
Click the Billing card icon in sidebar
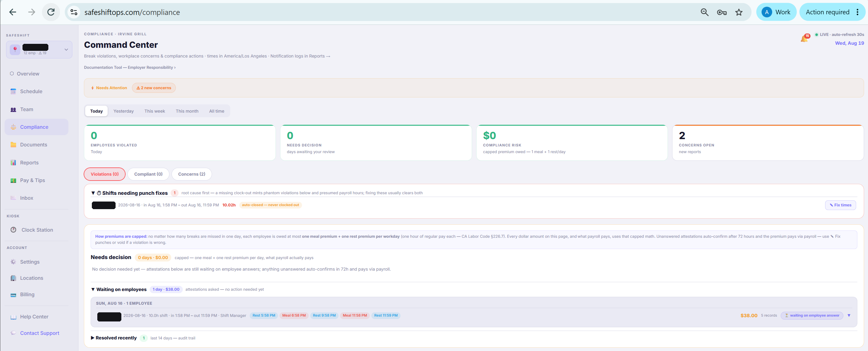click(x=13, y=294)
